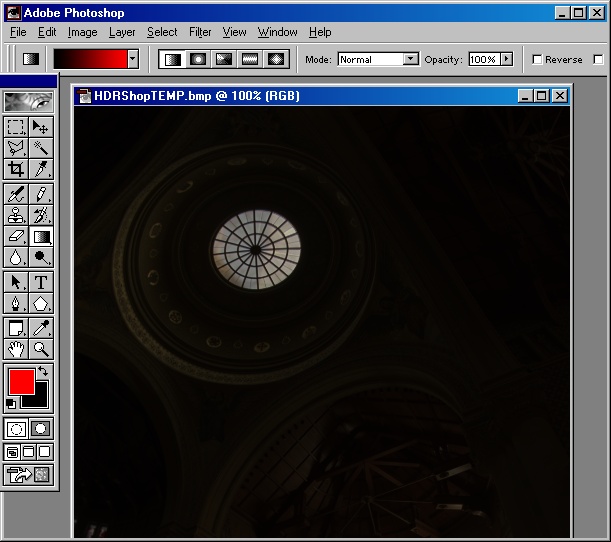This screenshot has height=542, width=611.
Task: Click the red foreground color swatch
Action: click(21, 382)
